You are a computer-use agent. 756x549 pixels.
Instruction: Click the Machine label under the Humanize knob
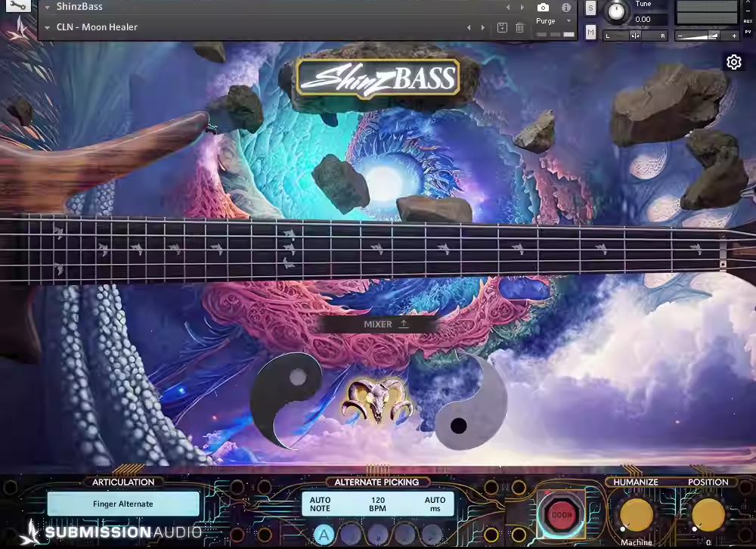click(636, 543)
